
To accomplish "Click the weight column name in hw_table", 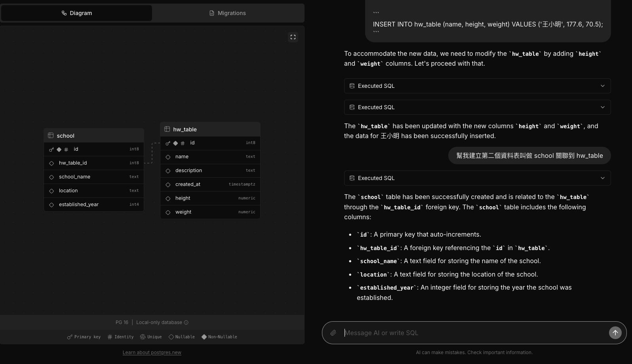I will click(x=183, y=212).
